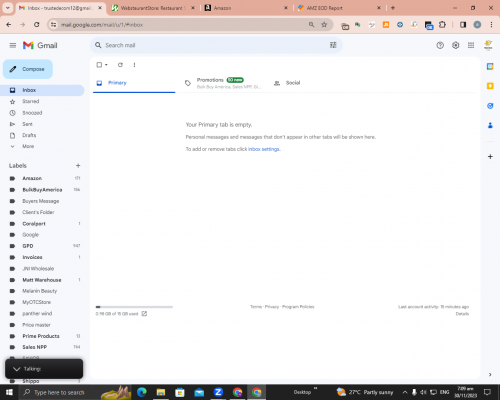Open the Buyers Message label
Viewport: 500px width, 400px height.
pyautogui.click(x=41, y=201)
